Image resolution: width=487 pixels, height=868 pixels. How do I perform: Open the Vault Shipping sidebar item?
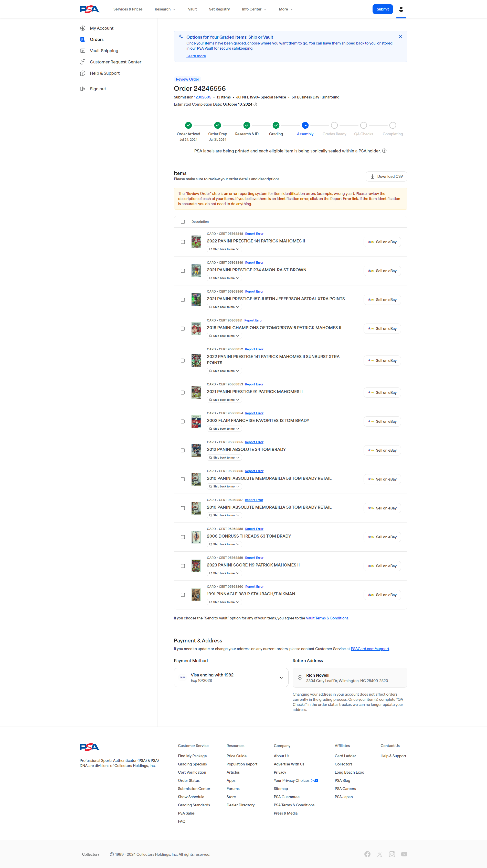(104, 51)
